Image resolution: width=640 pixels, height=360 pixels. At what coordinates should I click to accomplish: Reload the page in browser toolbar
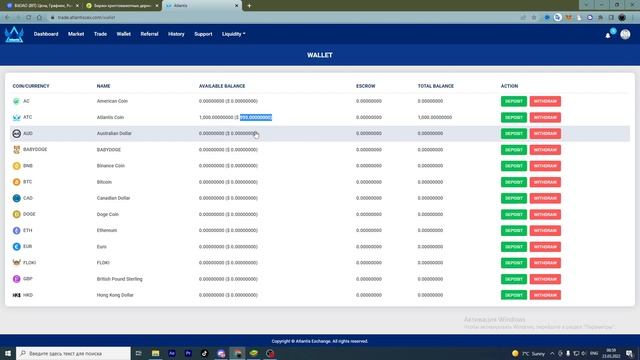pos(28,18)
